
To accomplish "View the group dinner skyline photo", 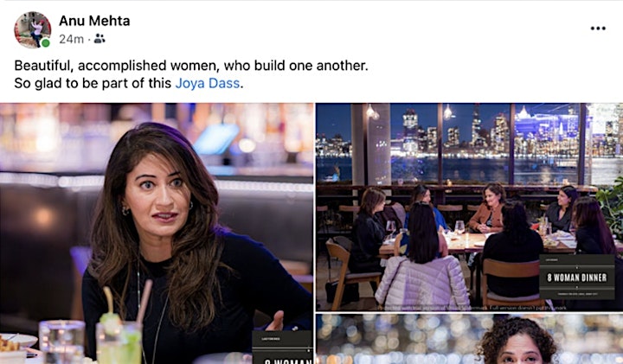I will [x=470, y=207].
